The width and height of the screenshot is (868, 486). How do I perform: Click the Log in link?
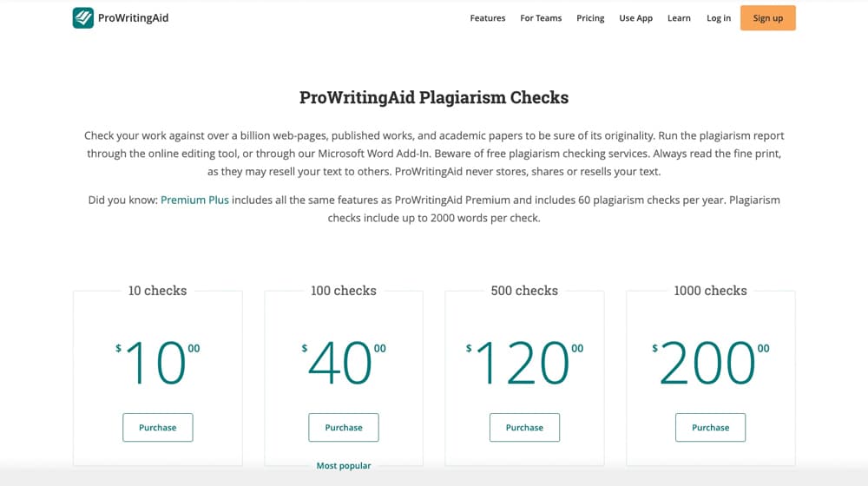point(719,18)
